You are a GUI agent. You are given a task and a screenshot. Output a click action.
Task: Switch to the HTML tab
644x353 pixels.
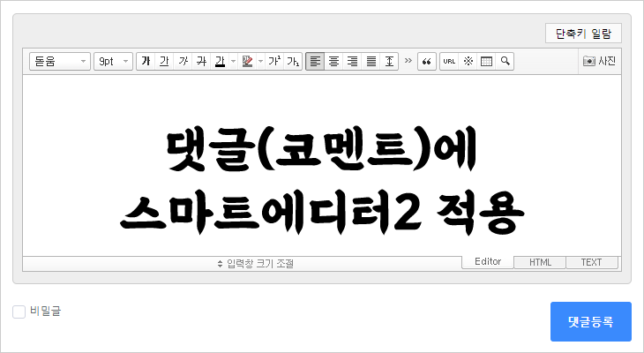tap(540, 262)
